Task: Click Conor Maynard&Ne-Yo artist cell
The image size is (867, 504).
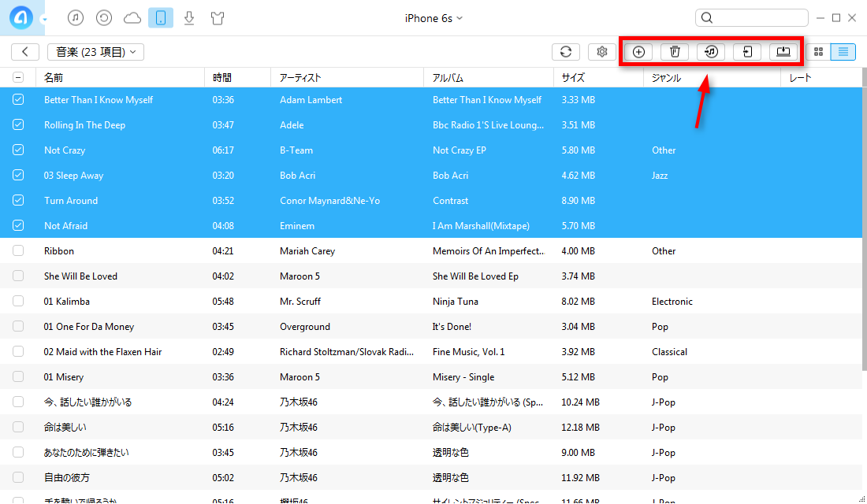Action: pyautogui.click(x=329, y=201)
